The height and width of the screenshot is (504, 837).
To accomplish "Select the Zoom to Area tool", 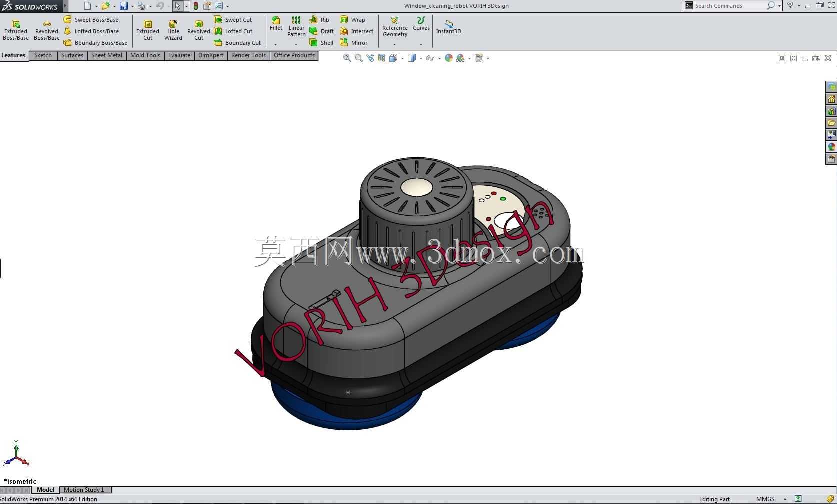I will 358,58.
